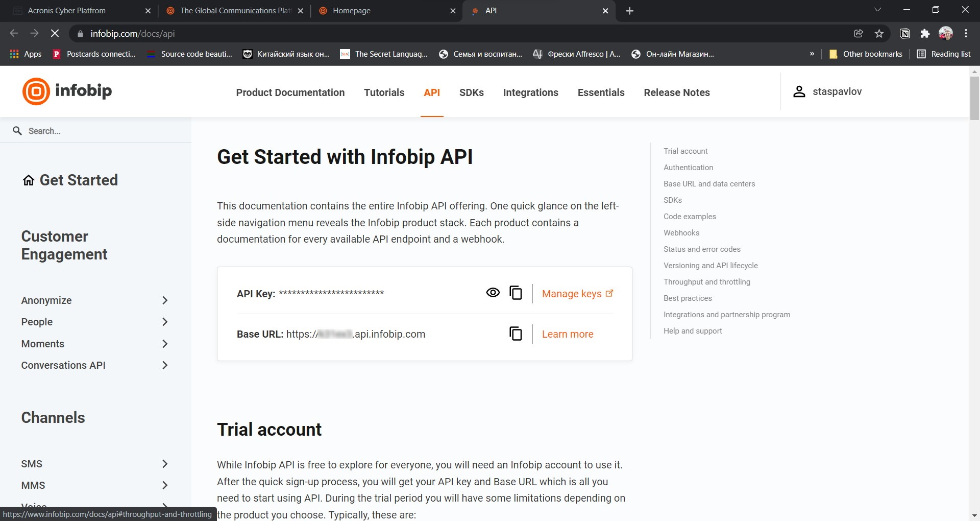Viewport: 980px width, 521px height.
Task: Open Product Documentation nav item
Action: pos(290,92)
